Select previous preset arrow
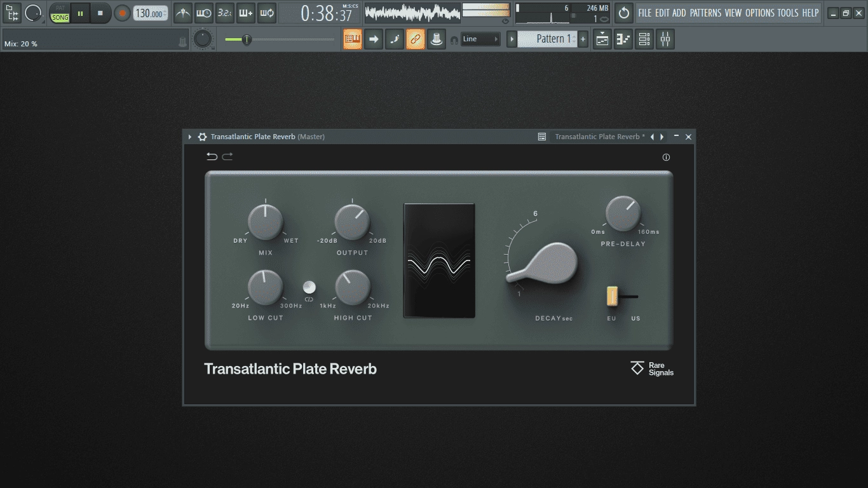The height and width of the screenshot is (488, 868). [652, 137]
